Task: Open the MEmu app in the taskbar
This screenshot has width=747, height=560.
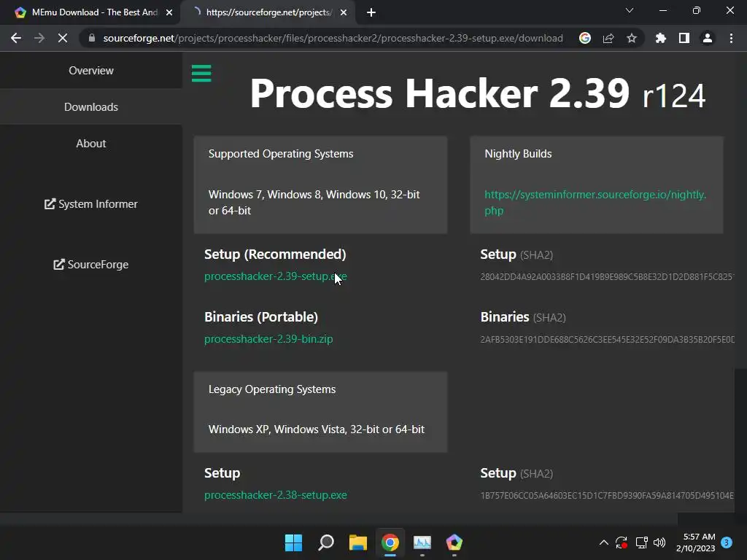Action: [454, 542]
